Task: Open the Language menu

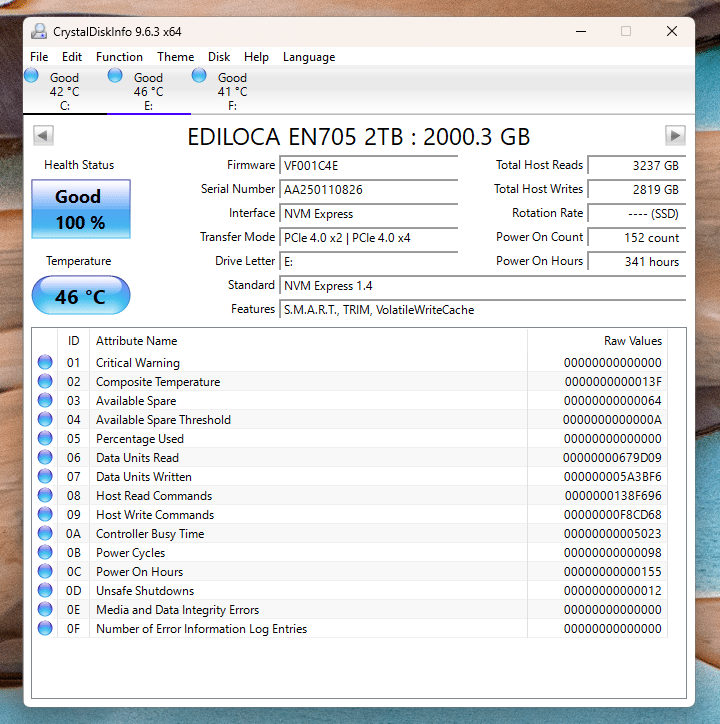Action: pyautogui.click(x=309, y=57)
